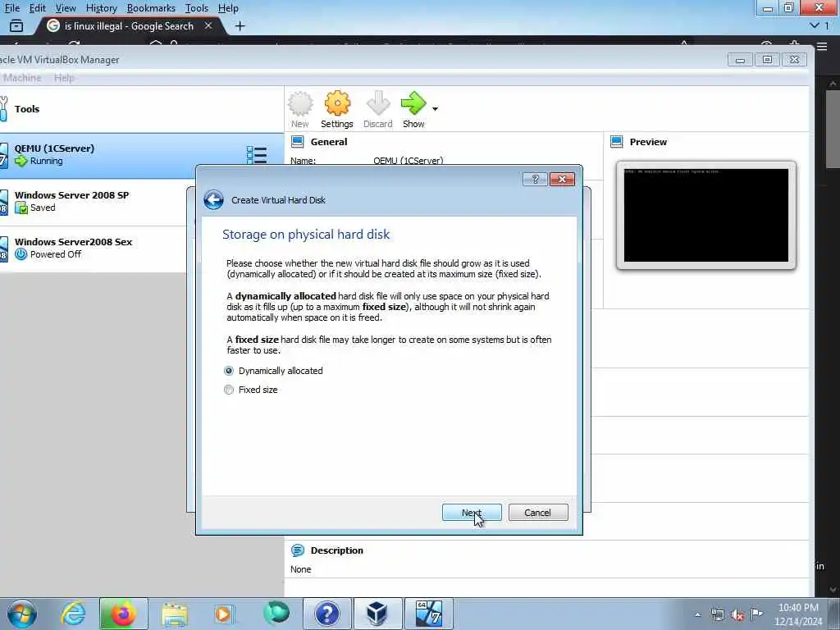Expand the Show button dropdown arrow
The height and width of the screenshot is (630, 840).
435,109
